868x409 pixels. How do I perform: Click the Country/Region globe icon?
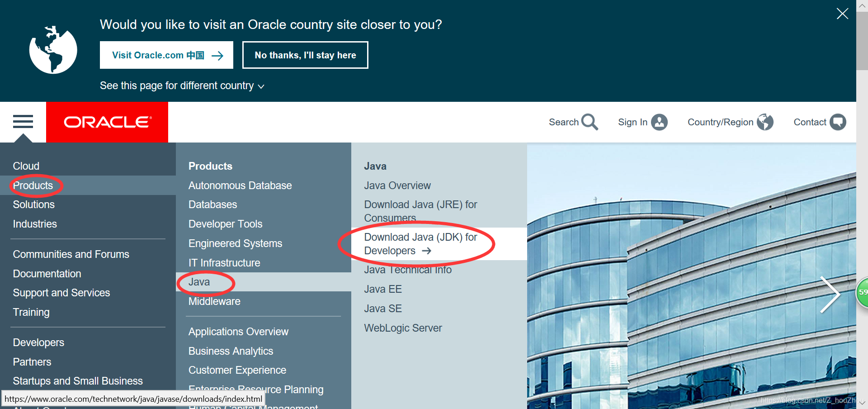(x=765, y=122)
